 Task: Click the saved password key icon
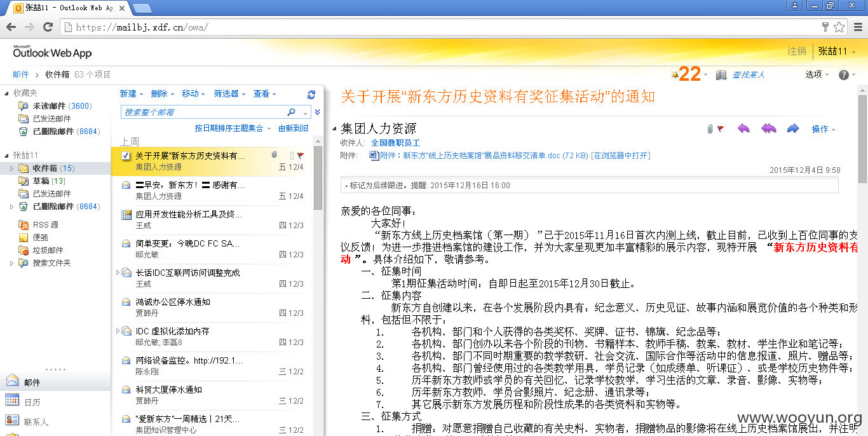(x=825, y=27)
